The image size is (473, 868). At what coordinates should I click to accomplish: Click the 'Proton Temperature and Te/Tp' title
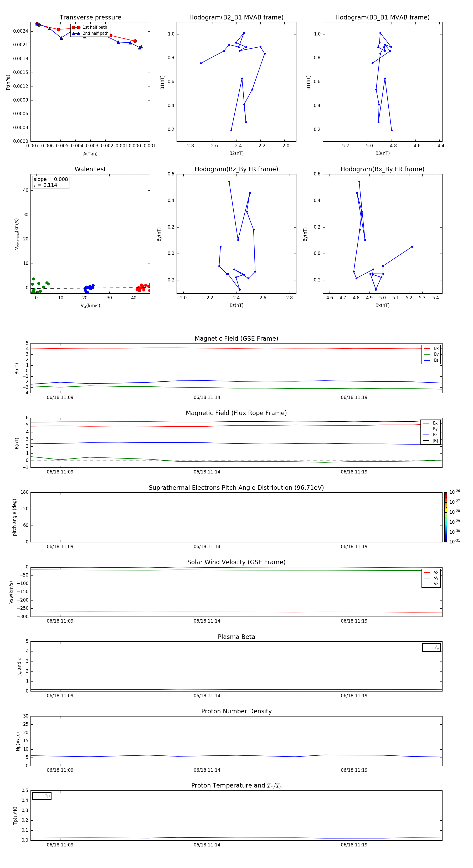click(x=236, y=786)
